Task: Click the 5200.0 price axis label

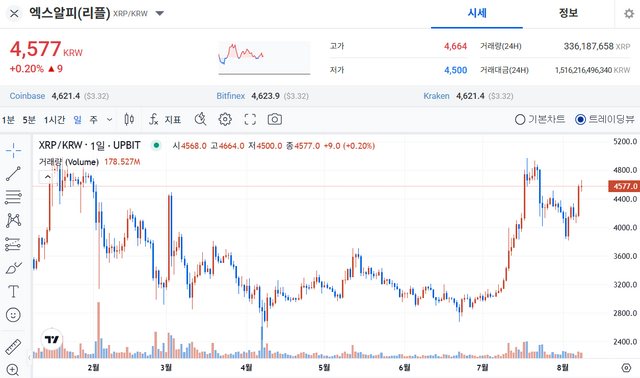Action: [625, 141]
